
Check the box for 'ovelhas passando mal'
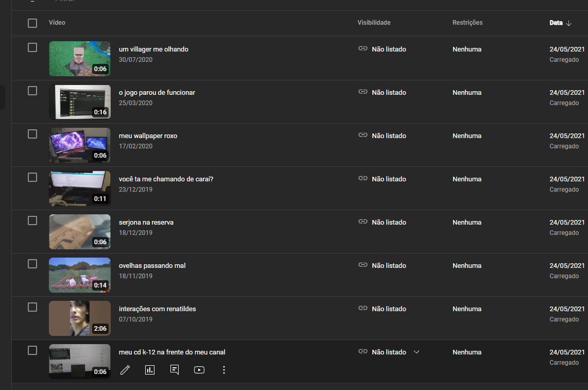32,264
